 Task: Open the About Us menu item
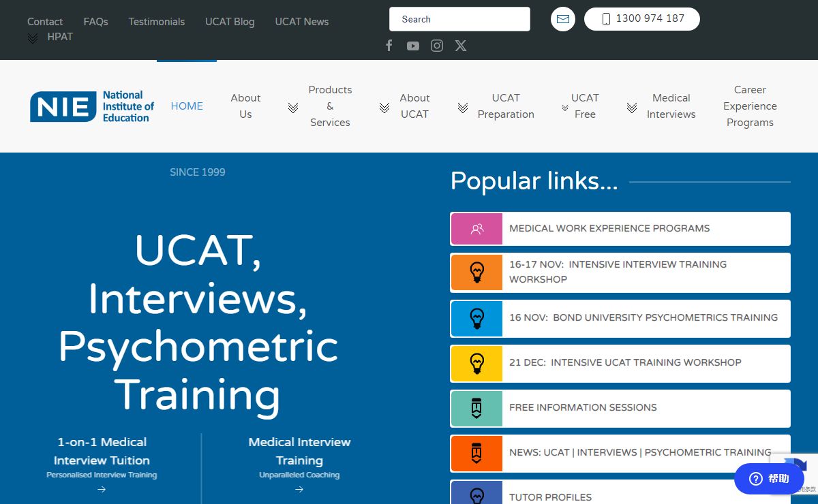(x=245, y=106)
